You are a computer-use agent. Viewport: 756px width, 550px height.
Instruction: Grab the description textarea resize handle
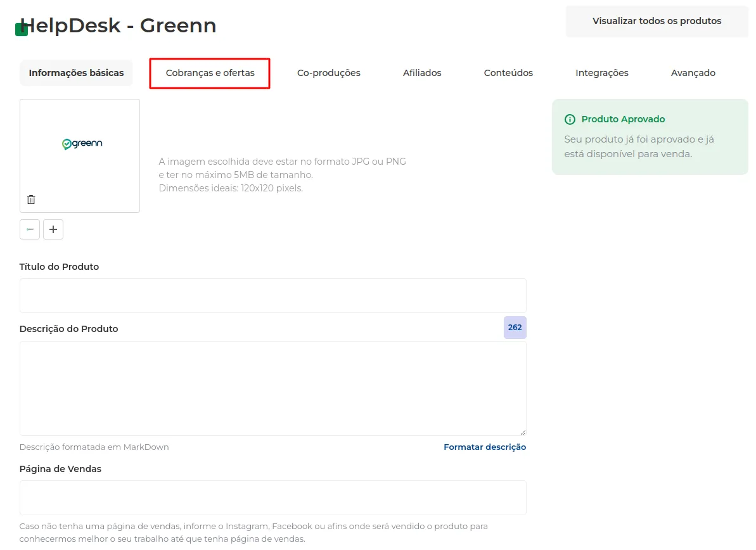(x=523, y=432)
